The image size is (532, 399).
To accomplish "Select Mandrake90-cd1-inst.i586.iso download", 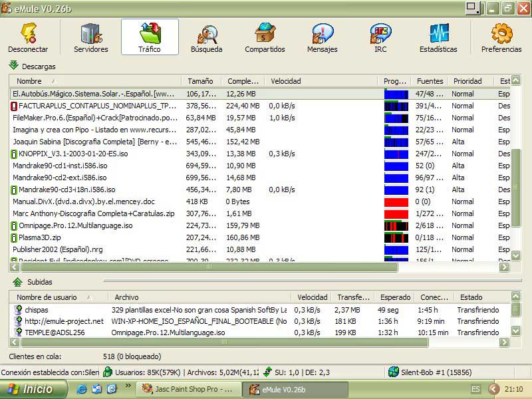I will [261, 166].
